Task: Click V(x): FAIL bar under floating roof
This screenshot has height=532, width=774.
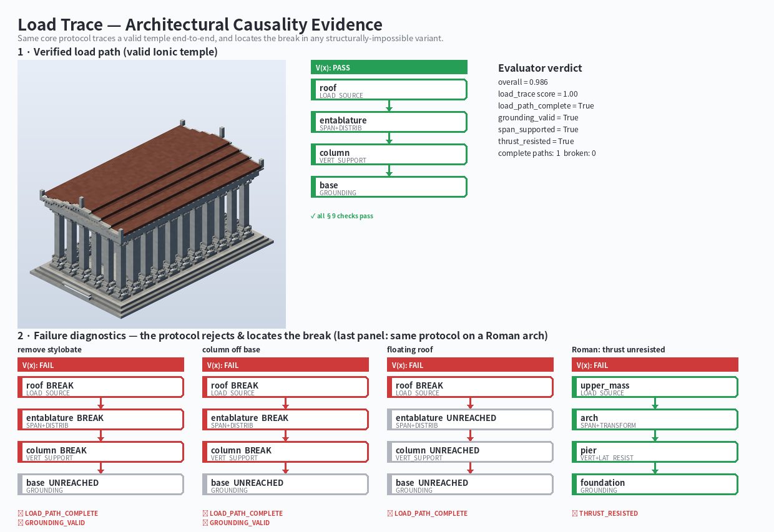Action: (x=470, y=365)
